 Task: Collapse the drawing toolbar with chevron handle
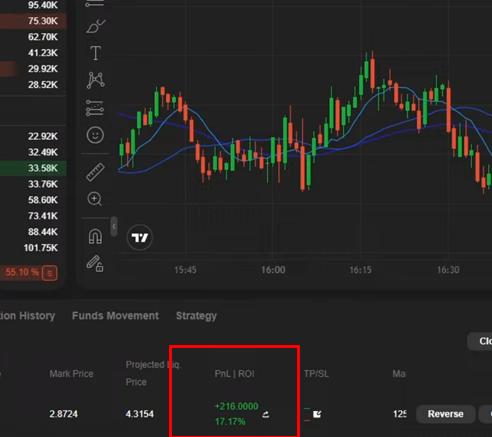pos(114,227)
